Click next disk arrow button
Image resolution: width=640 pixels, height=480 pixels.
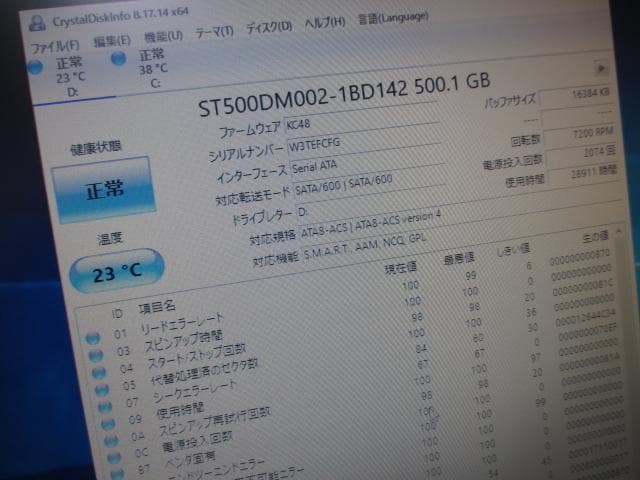[600, 68]
